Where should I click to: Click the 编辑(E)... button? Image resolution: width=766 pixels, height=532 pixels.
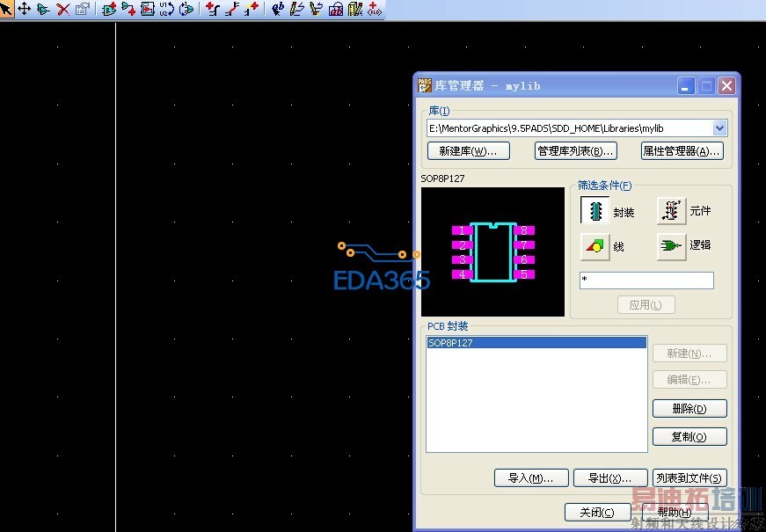coord(689,380)
